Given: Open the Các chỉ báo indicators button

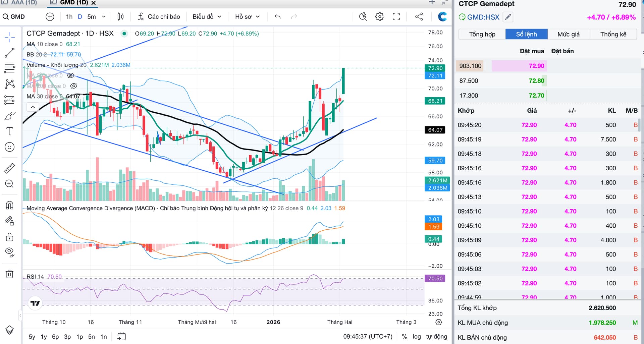Looking at the screenshot, I should 159,17.
